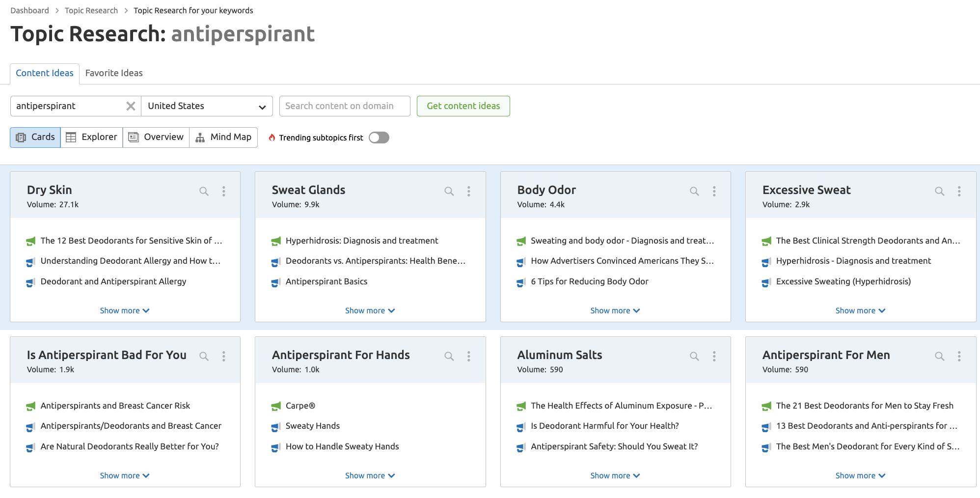
Task: Open the Cards view
Action: pos(34,137)
